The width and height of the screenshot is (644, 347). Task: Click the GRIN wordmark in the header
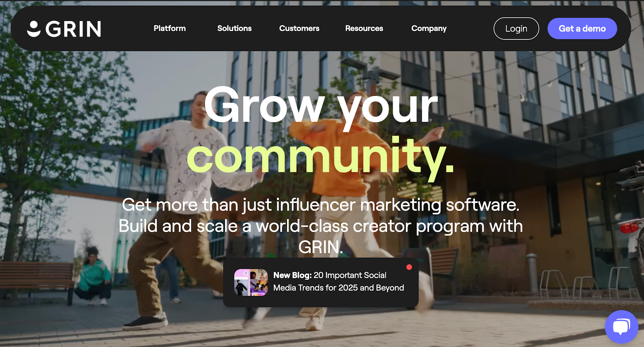click(x=73, y=29)
